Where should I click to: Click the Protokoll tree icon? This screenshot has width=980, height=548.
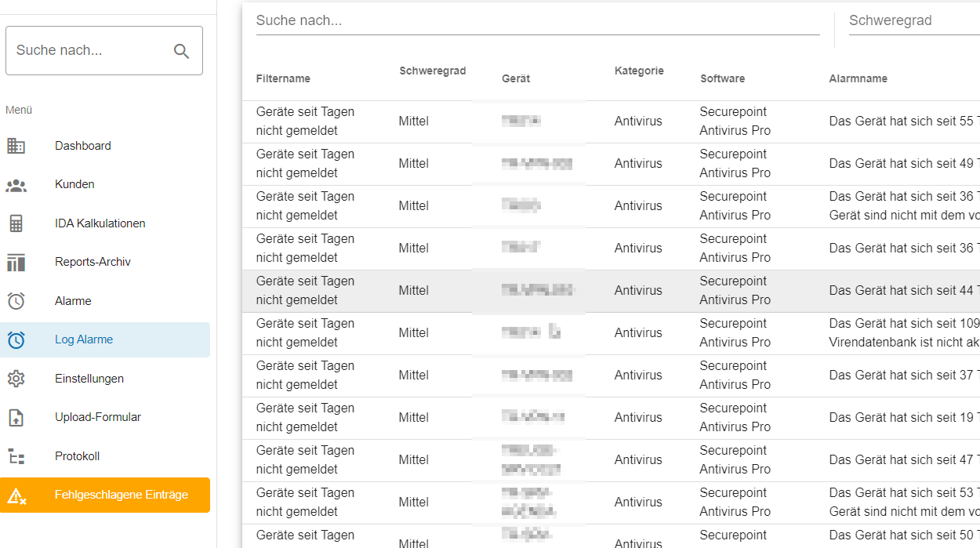(16, 456)
